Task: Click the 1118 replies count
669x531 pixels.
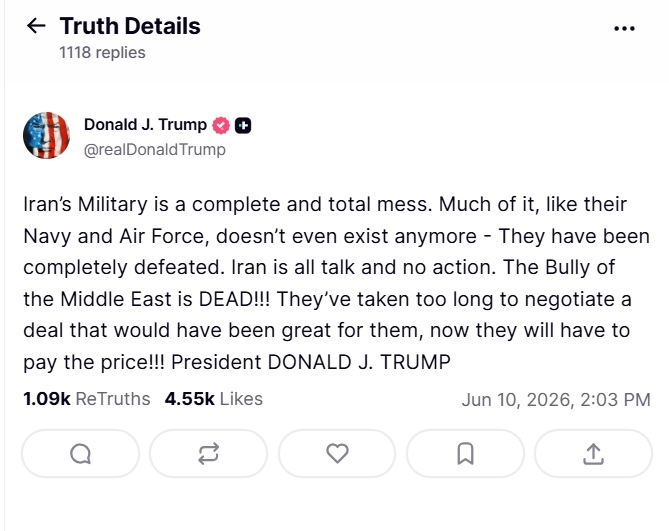Action: pyautogui.click(x=102, y=52)
